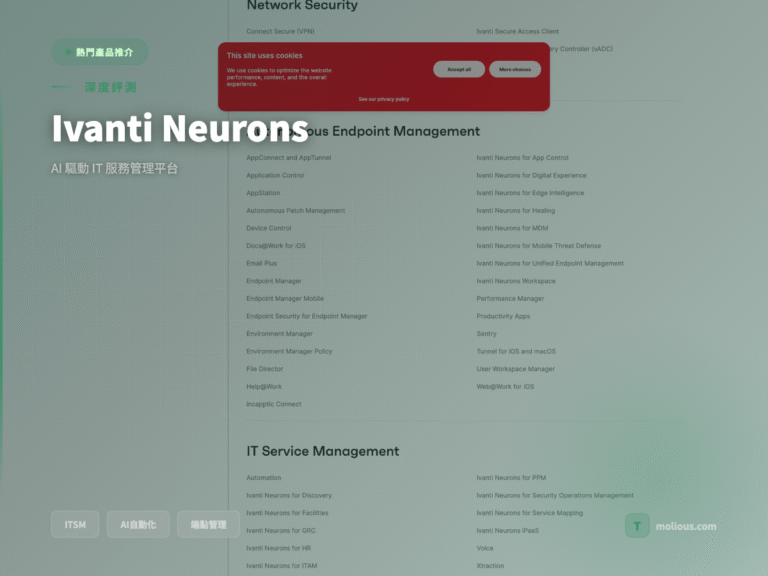The height and width of the screenshot is (576, 768).
Task: Open the Automation link
Action: pos(264,478)
